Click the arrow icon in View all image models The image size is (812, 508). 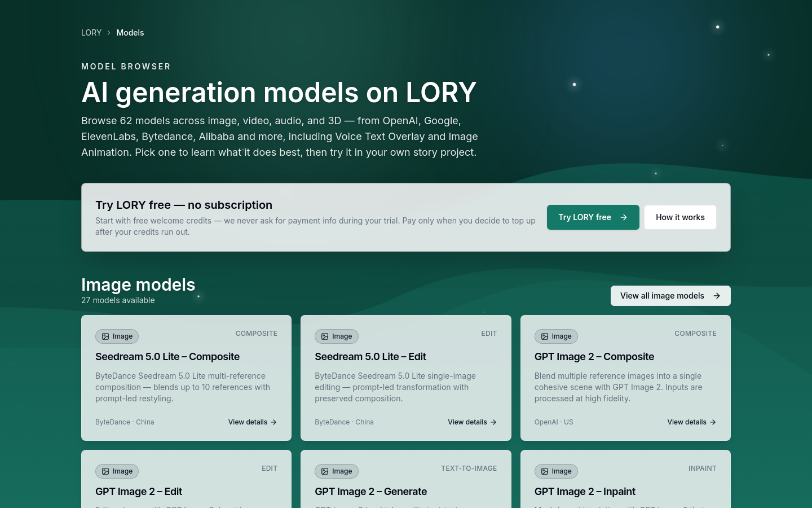(717, 296)
